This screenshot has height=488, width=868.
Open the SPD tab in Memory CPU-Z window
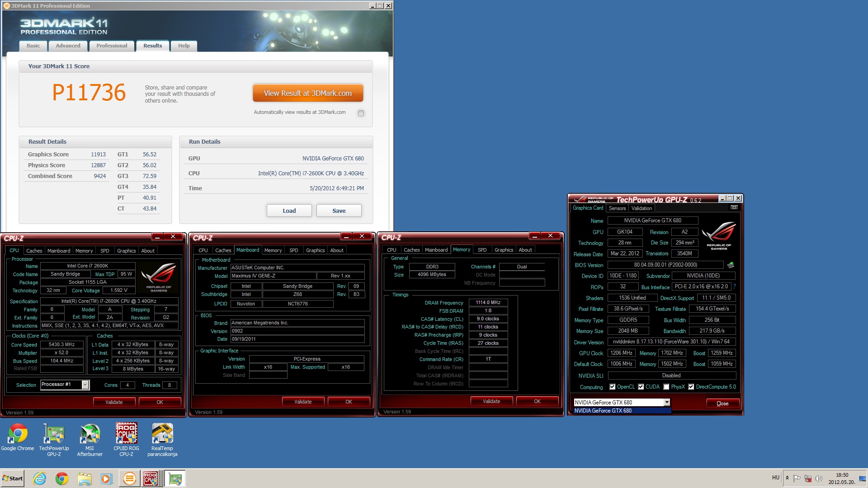(x=482, y=250)
